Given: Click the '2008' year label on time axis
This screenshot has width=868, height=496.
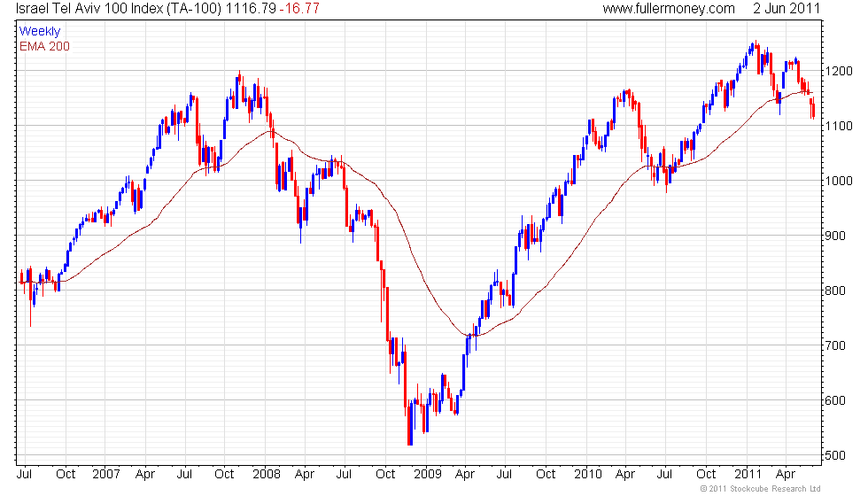Looking at the screenshot, I should pos(267,475).
